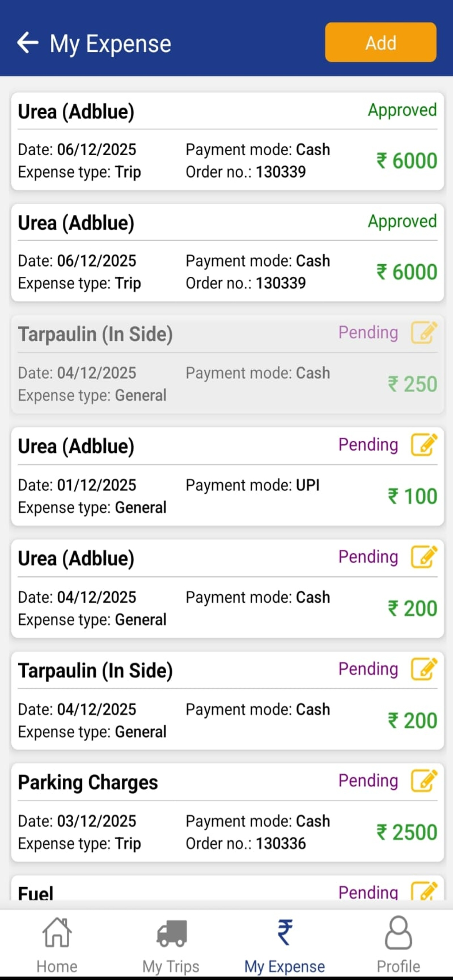
Task: Edit the Urea ₹100 UPI expense
Action: (x=424, y=444)
